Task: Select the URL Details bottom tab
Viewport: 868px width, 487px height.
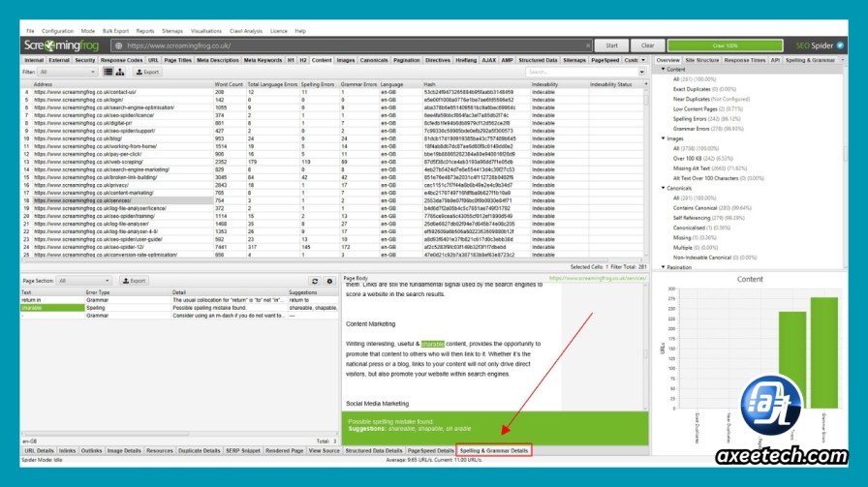Action: pyautogui.click(x=39, y=450)
